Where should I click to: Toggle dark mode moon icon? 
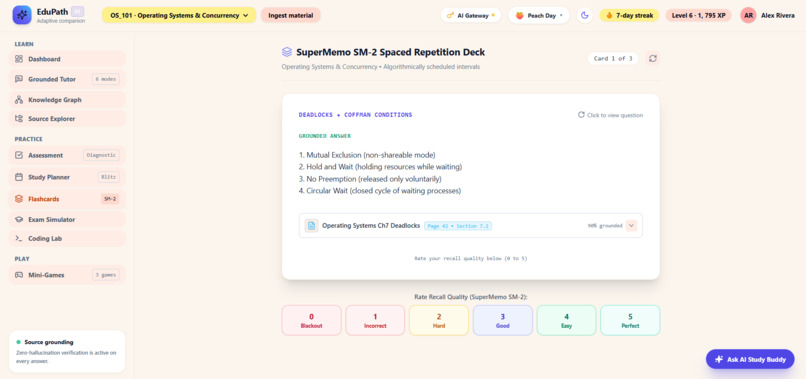[584, 15]
